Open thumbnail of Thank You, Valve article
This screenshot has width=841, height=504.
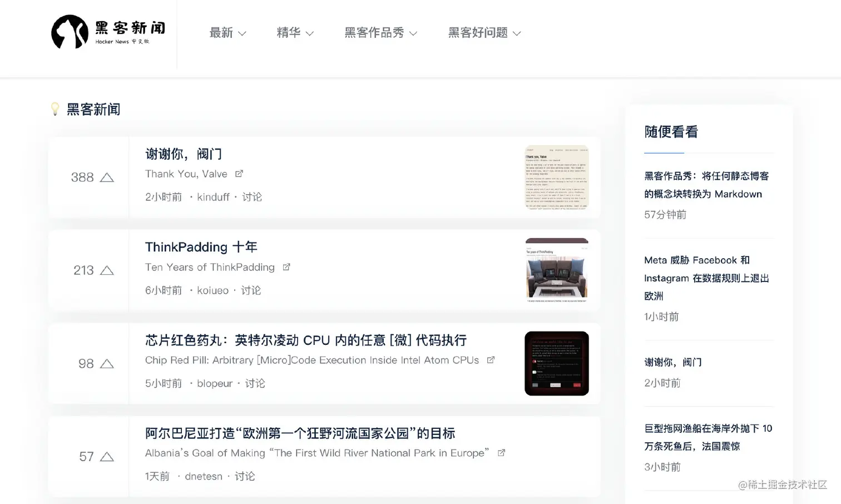click(557, 177)
